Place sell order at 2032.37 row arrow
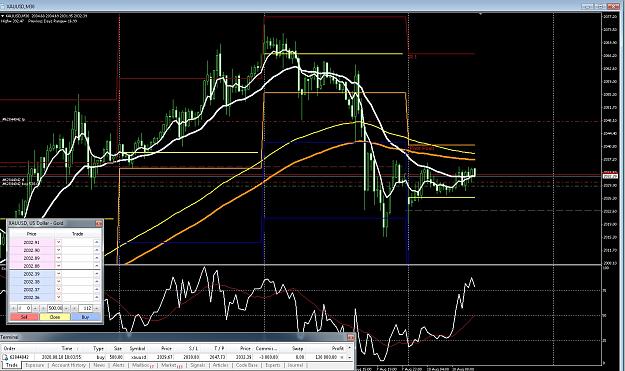Screen dimensions: 625x371 click(58, 289)
